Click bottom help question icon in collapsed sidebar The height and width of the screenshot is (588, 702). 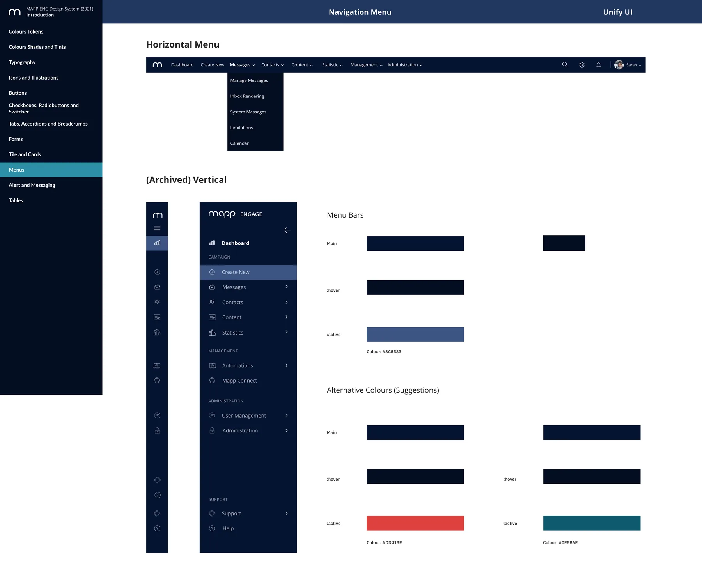point(157,528)
